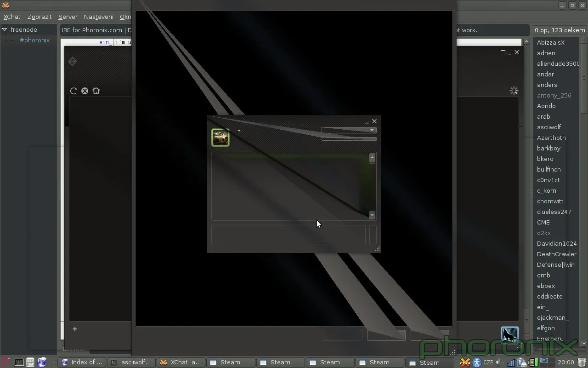Switch to the 'Index of ...' browser window
The height and width of the screenshot is (368, 588).
82,362
